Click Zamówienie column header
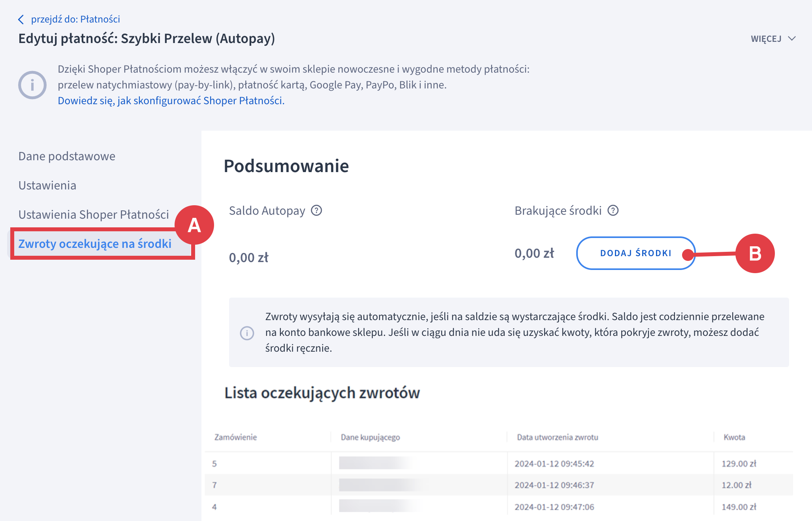 235,437
